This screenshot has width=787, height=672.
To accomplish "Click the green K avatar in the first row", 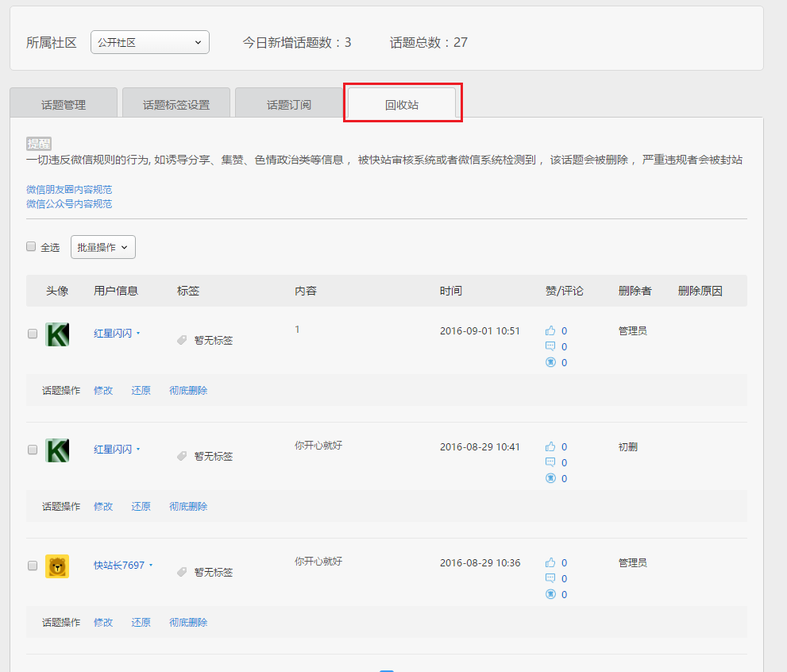I will tap(57, 334).
